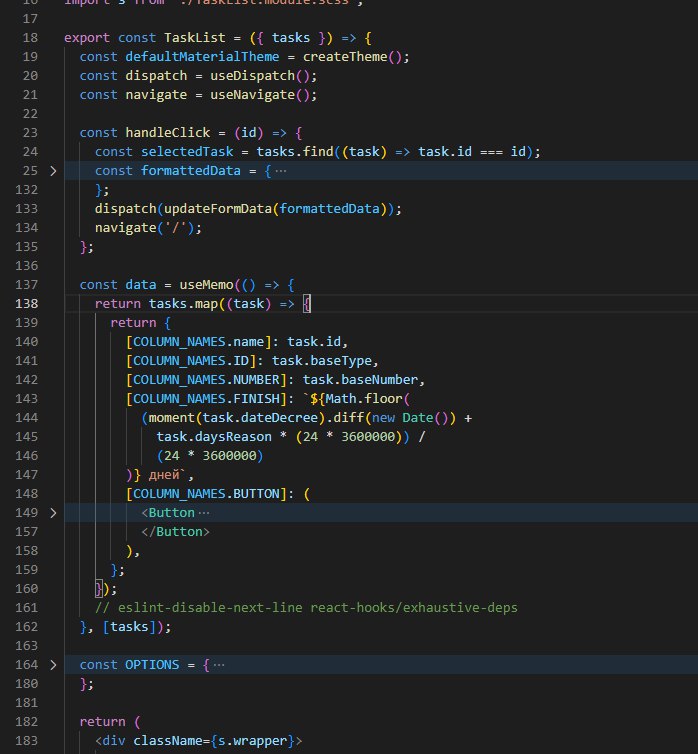The image size is (698, 754).
Task: Click the createTheme() call
Action: [352, 57]
